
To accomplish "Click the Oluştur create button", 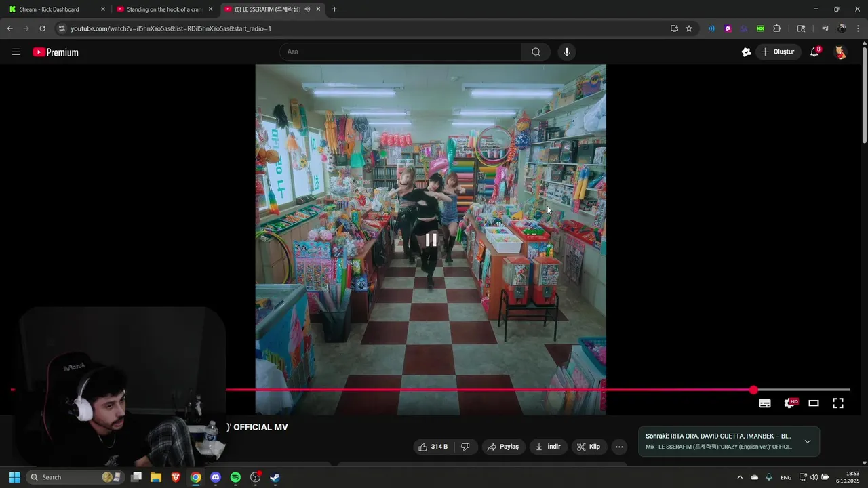I will click(778, 52).
